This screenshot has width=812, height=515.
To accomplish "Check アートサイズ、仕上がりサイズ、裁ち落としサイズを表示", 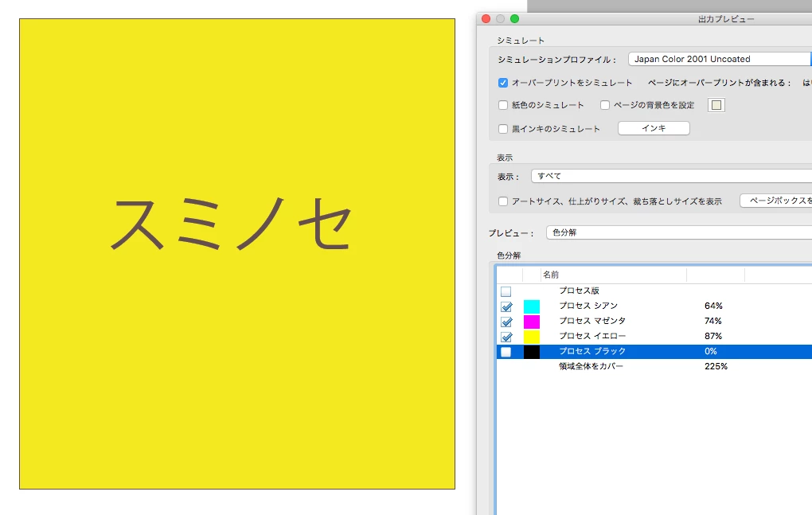I will 503,201.
